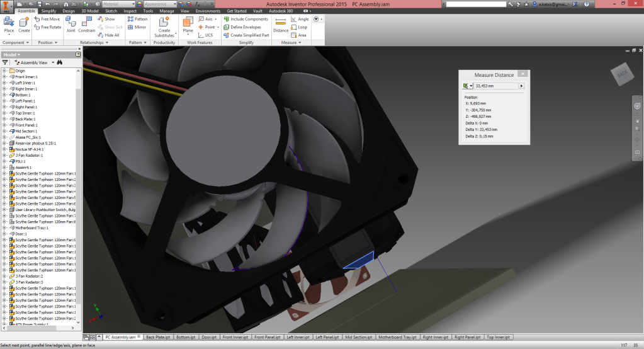The image size is (644, 349).
Task: Open the Inspect ribbon tab
Action: 130,11
